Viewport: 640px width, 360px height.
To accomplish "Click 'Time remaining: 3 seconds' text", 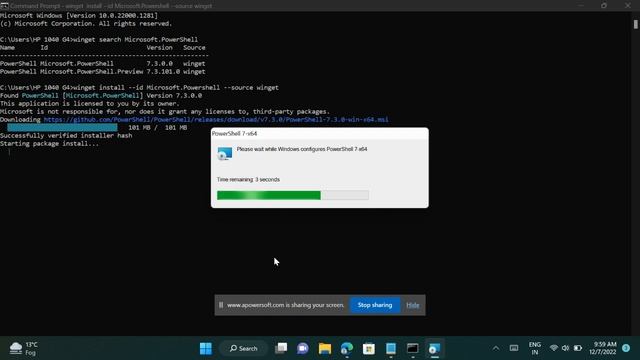I will click(248, 180).
